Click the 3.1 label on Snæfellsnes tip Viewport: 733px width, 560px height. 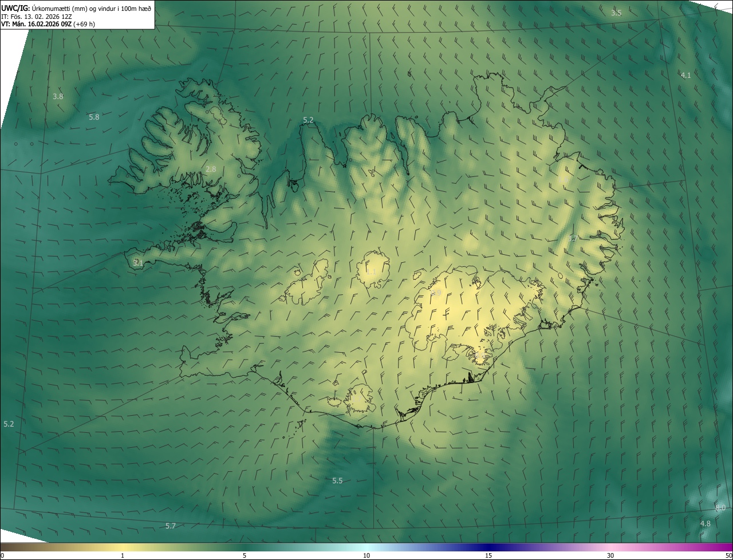tap(138, 263)
